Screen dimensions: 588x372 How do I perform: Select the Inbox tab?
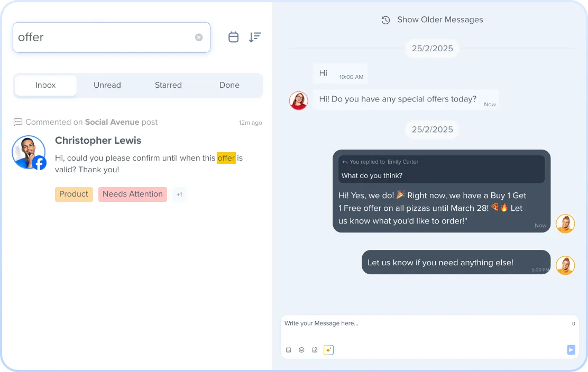point(45,85)
